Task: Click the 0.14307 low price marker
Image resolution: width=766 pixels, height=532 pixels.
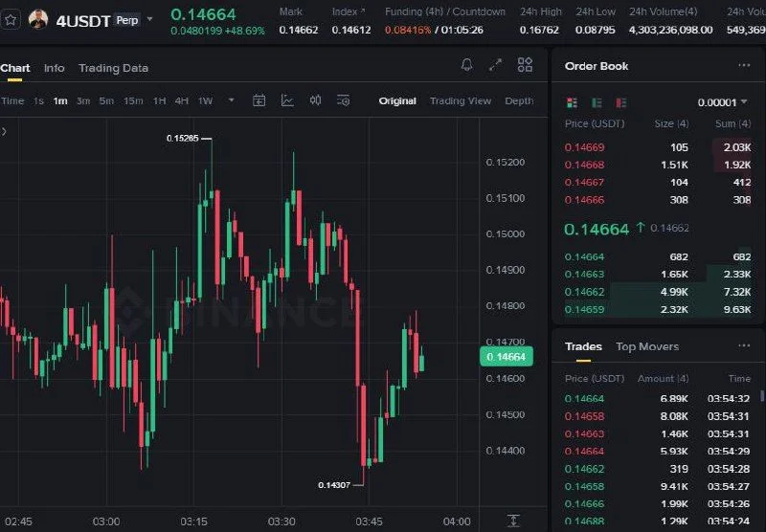Action: [334, 485]
